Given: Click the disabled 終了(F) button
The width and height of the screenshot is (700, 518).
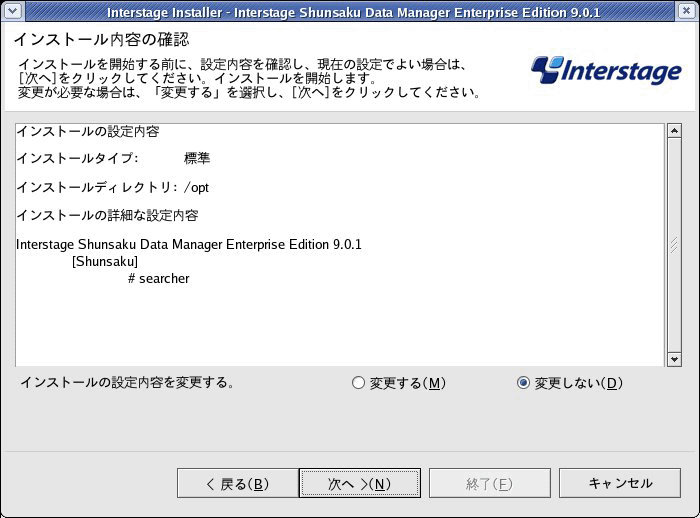Looking at the screenshot, I should point(490,483).
